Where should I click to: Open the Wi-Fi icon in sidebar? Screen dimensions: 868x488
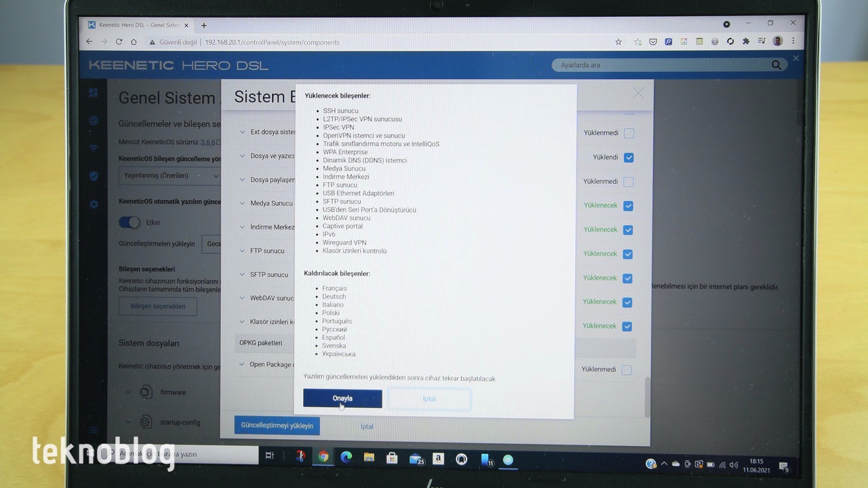point(94,148)
